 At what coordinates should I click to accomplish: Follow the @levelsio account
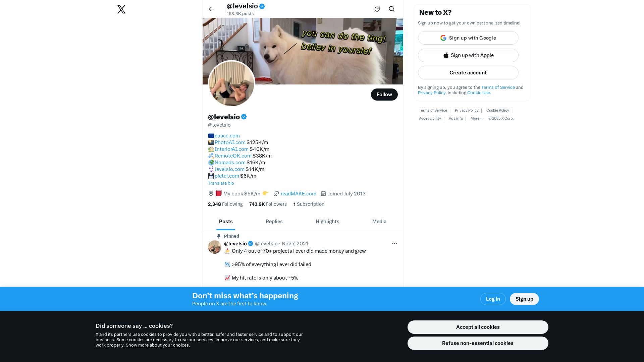click(384, 95)
